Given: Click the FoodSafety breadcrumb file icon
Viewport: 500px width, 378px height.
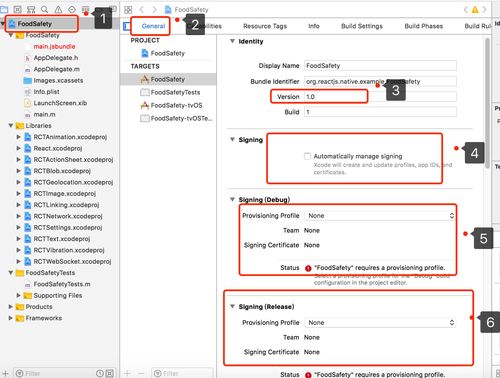Looking at the screenshot, I should 168,10.
